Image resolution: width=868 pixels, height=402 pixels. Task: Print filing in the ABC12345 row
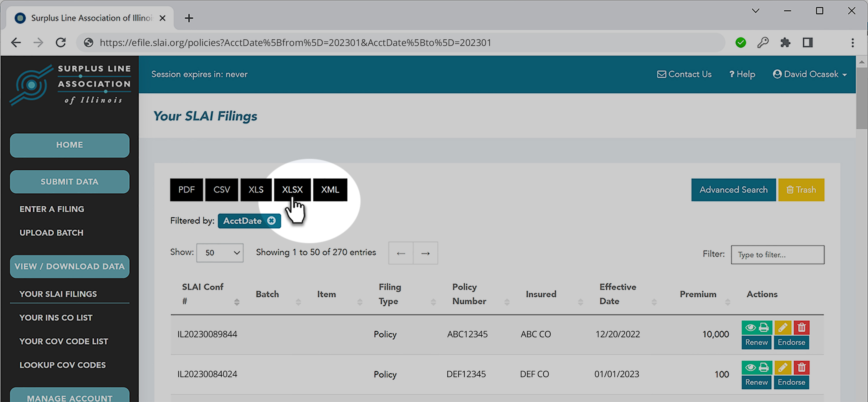(x=764, y=328)
